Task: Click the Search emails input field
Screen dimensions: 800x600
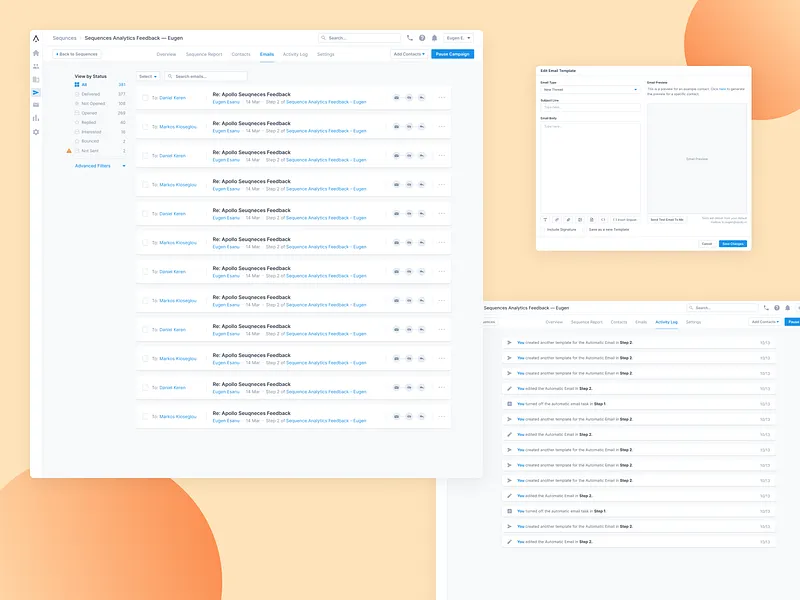Action: coord(206,76)
